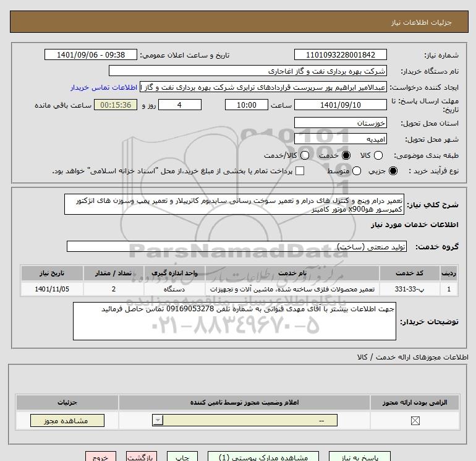The image size is (476, 461).
Task: Click the buyer organization name field
Action: 248,71
